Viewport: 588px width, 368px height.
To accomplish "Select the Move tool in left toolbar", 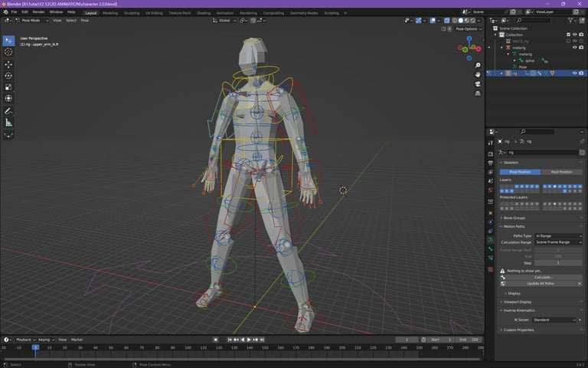I will [x=8, y=64].
